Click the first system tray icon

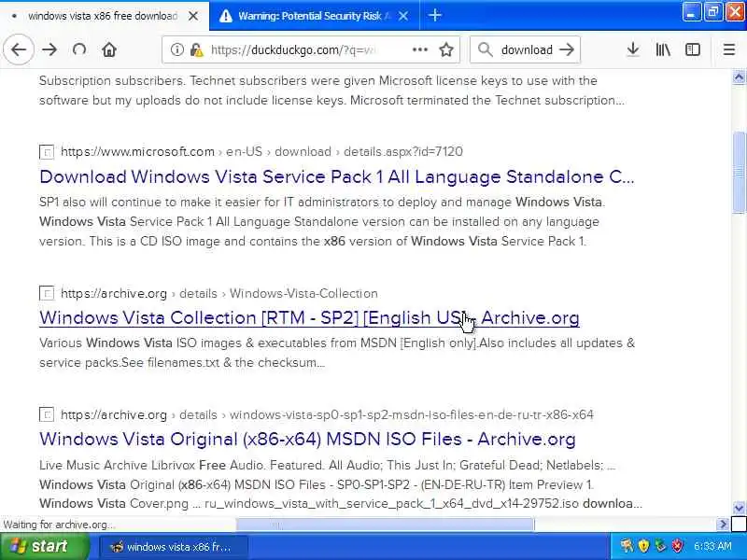click(627, 546)
